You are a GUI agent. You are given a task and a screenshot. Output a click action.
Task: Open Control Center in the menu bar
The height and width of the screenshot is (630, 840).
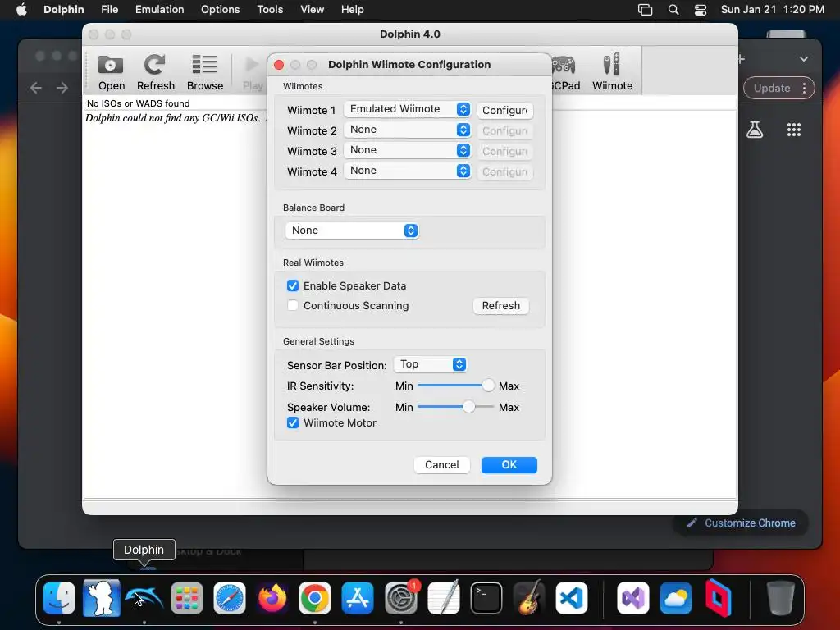701,10
